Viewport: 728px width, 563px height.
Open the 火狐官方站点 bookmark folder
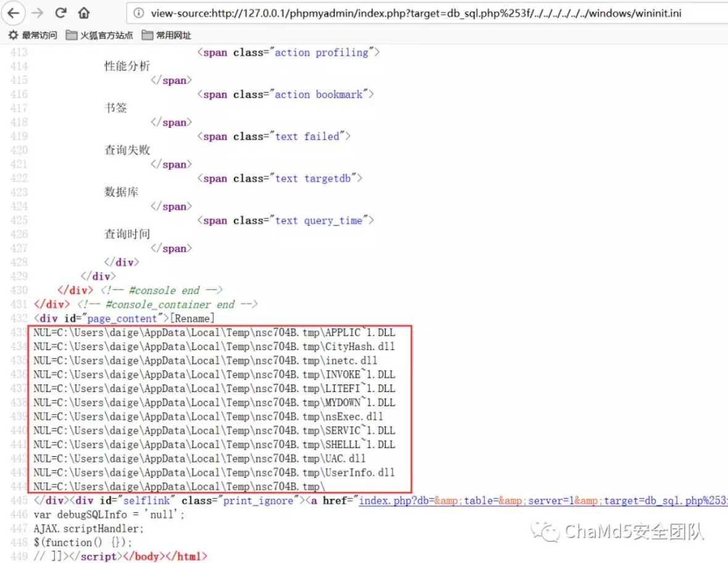[99, 35]
